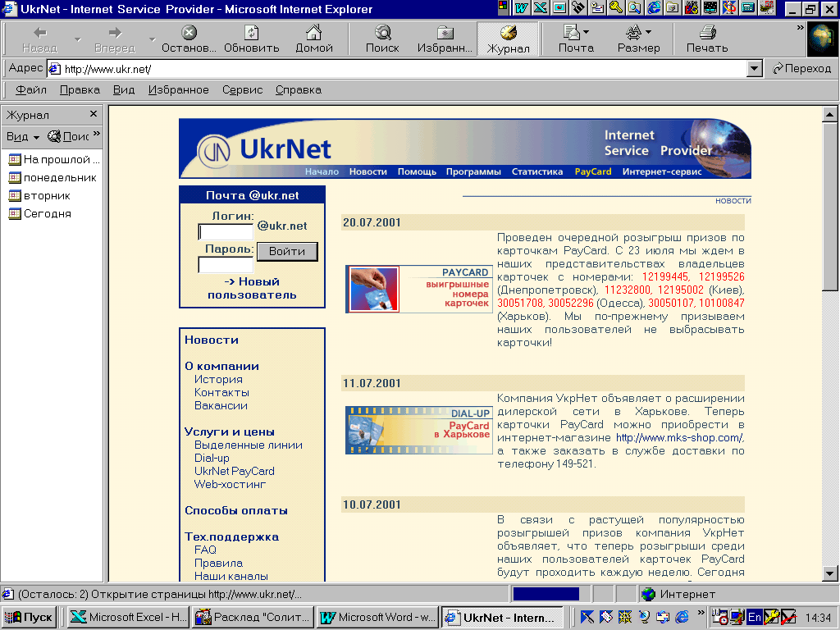Launch Word from Office shortcut bar
Image resolution: width=840 pixels, height=630 pixels.
coord(521,7)
